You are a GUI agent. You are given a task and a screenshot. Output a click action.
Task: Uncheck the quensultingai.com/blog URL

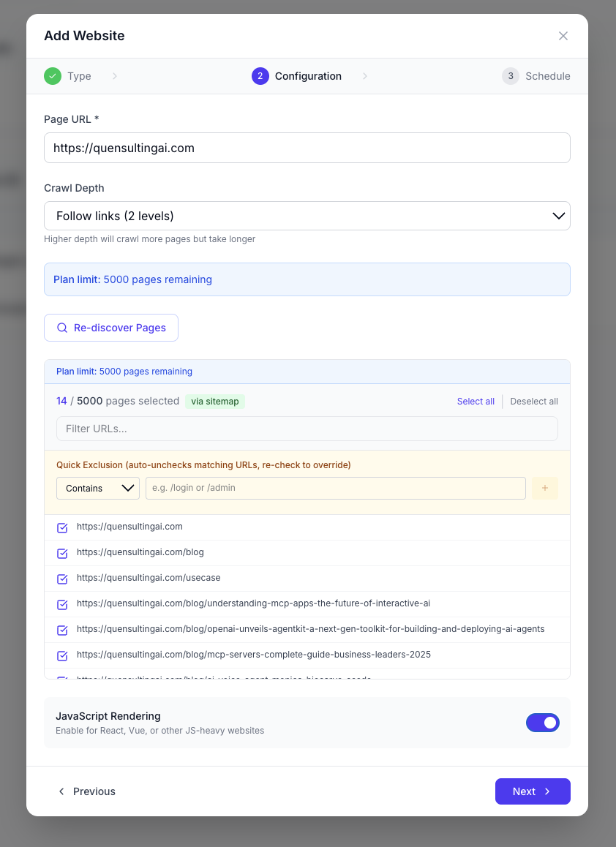[62, 553]
